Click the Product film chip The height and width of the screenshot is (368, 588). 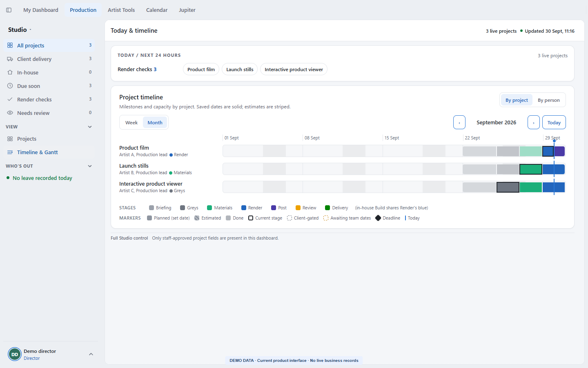pyautogui.click(x=201, y=70)
